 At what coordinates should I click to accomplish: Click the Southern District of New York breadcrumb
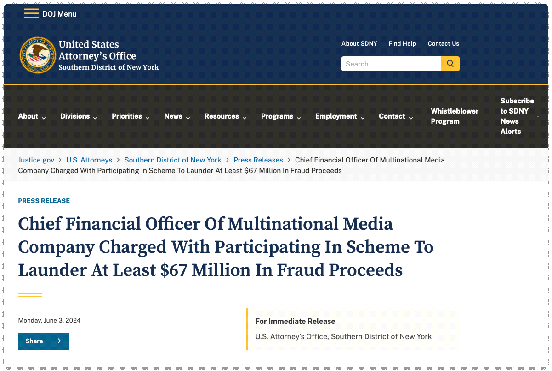click(173, 160)
